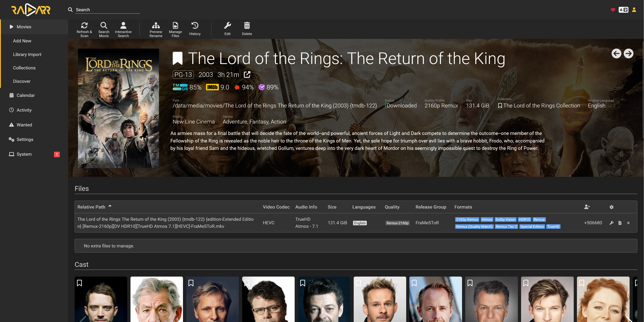Click the Video Codec column header

coord(276,207)
